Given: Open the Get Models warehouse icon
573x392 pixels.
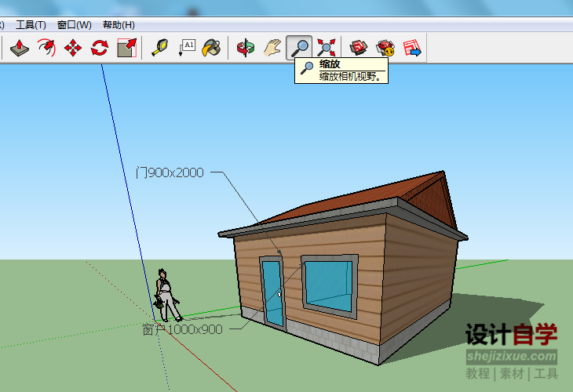Looking at the screenshot, I should click(x=359, y=48).
